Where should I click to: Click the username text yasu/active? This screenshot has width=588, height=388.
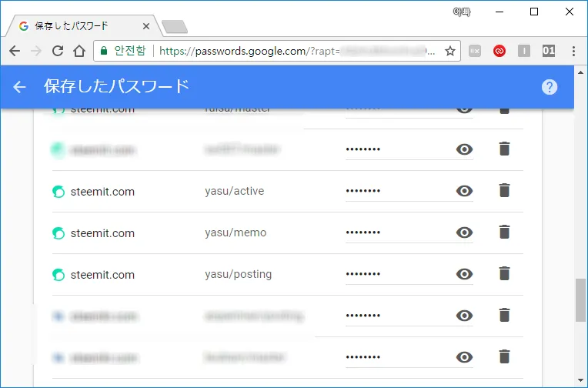click(235, 191)
